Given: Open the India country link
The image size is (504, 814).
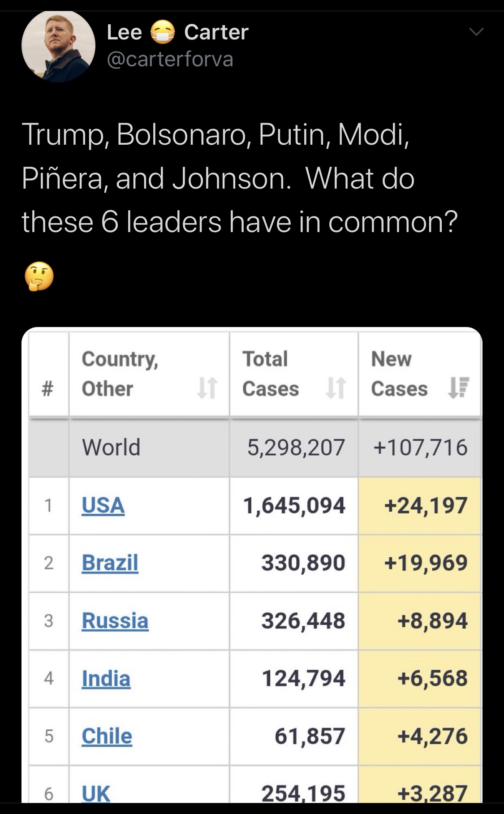Looking at the screenshot, I should pos(106,678).
